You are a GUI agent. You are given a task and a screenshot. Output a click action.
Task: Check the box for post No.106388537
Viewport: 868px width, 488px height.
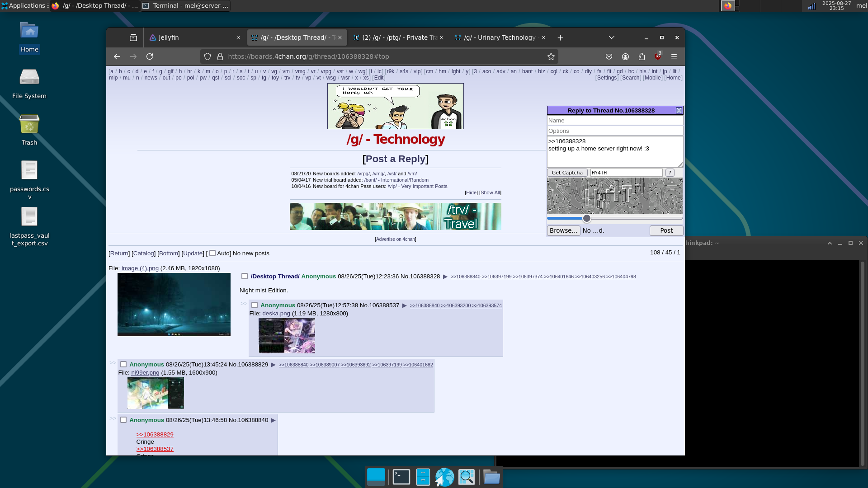pos(255,305)
